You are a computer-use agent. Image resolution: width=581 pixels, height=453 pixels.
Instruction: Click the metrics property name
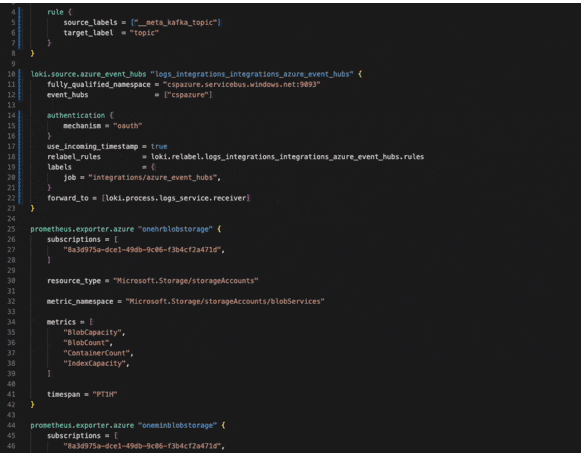(61, 322)
